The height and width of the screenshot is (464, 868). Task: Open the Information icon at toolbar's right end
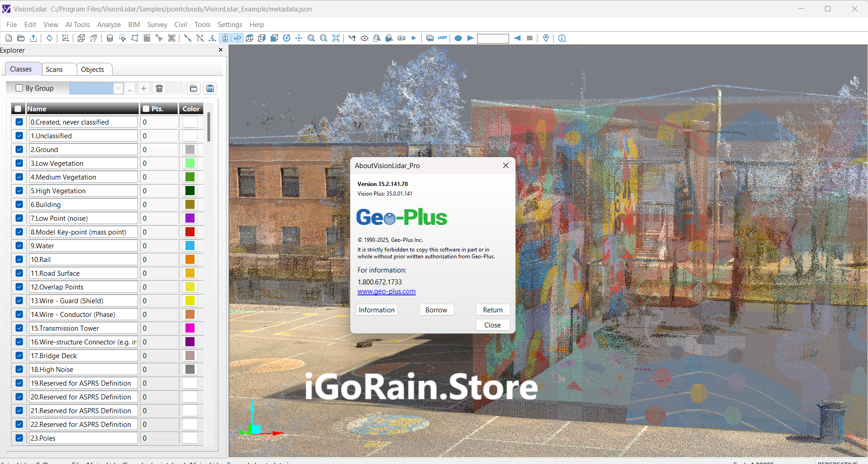click(x=562, y=38)
